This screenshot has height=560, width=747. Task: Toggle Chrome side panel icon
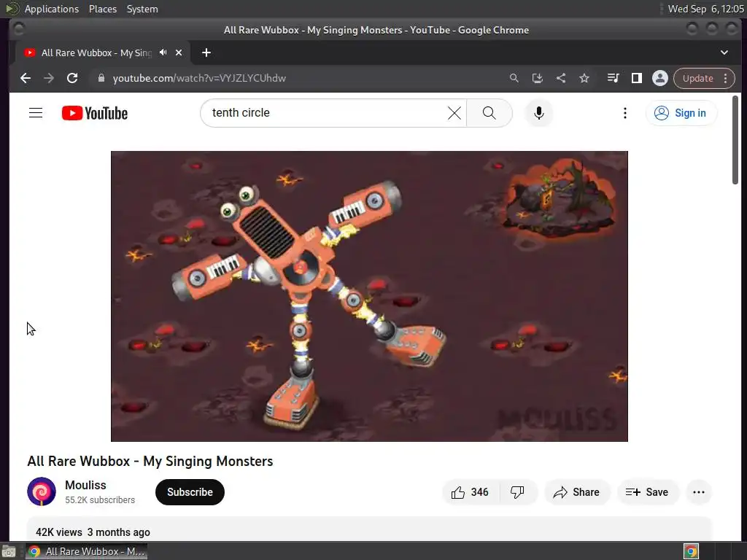pos(636,78)
